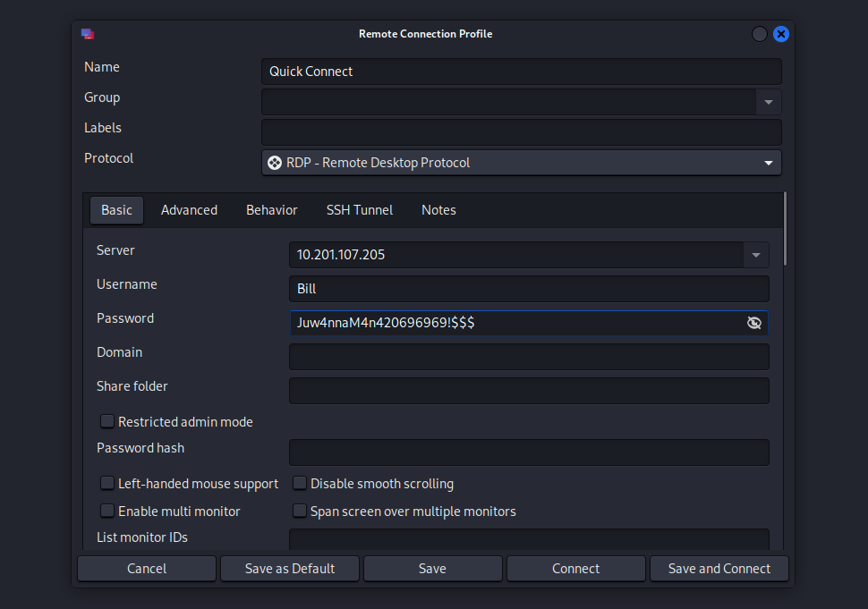
Task: Check Left-handed mouse support
Action: (107, 484)
